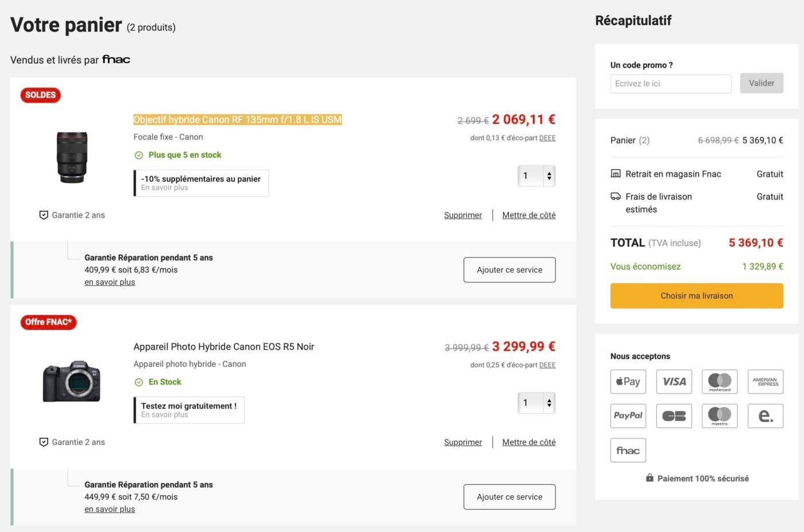
Task: Click the store icon beside Retrait en magasin
Action: coord(616,173)
